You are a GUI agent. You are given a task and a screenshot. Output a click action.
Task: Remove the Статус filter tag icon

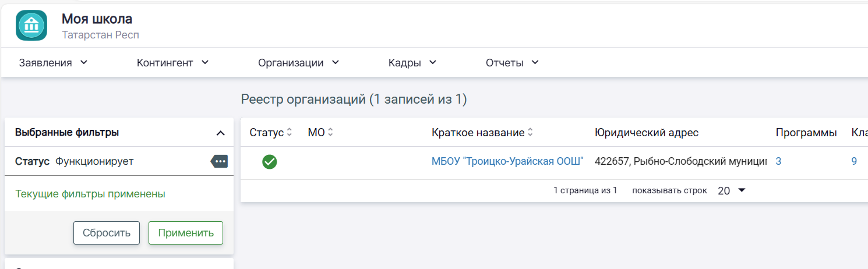[219, 162]
